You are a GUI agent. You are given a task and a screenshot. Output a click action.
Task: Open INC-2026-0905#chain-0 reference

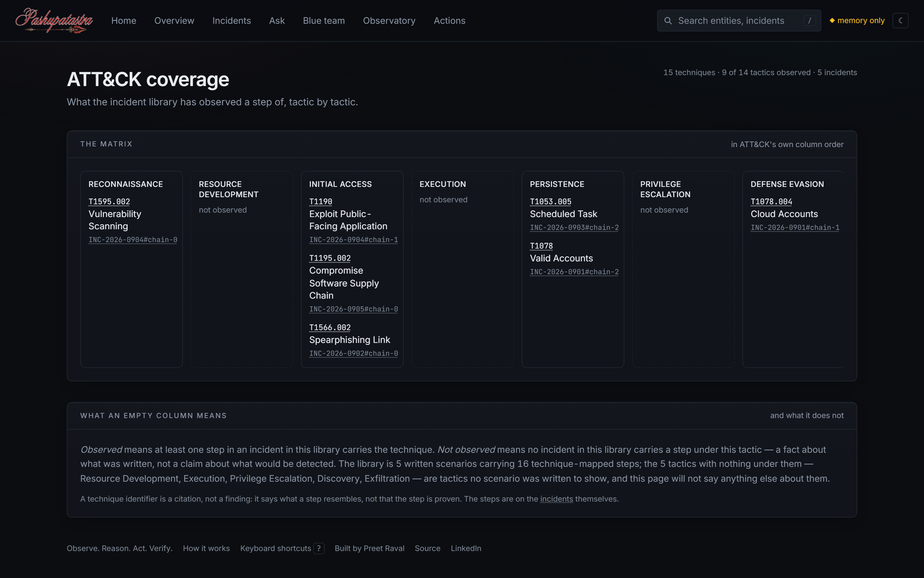[x=354, y=309]
